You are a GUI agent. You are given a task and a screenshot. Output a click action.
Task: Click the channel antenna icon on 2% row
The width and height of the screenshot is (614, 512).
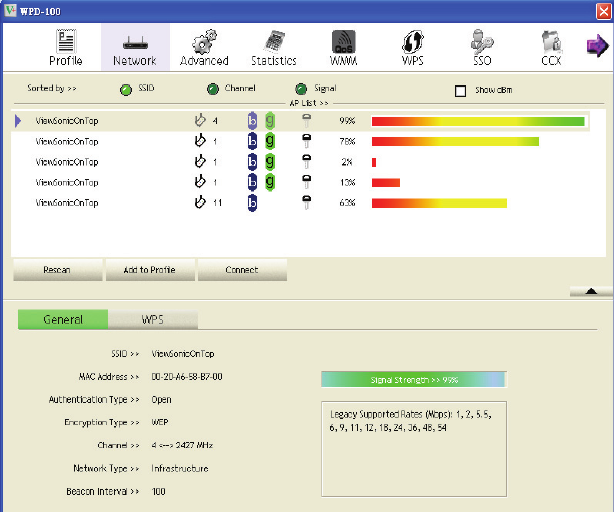(x=200, y=161)
